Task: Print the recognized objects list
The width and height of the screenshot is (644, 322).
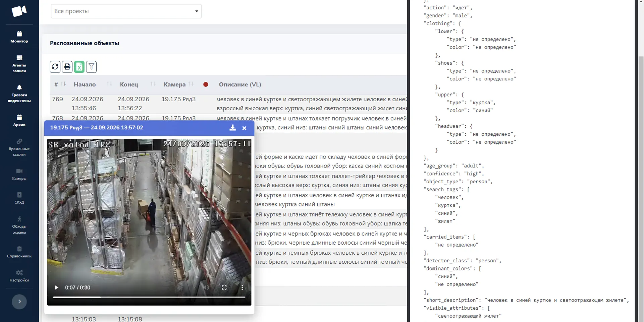Action: point(67,67)
